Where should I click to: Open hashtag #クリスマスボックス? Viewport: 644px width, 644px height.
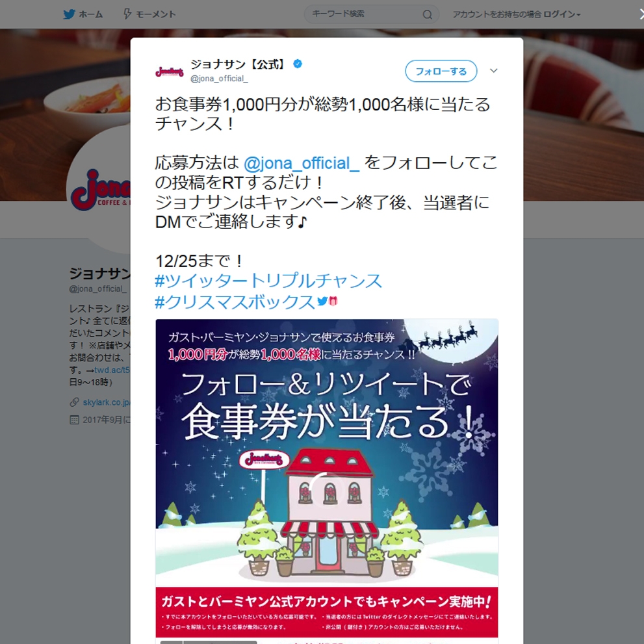(x=235, y=302)
